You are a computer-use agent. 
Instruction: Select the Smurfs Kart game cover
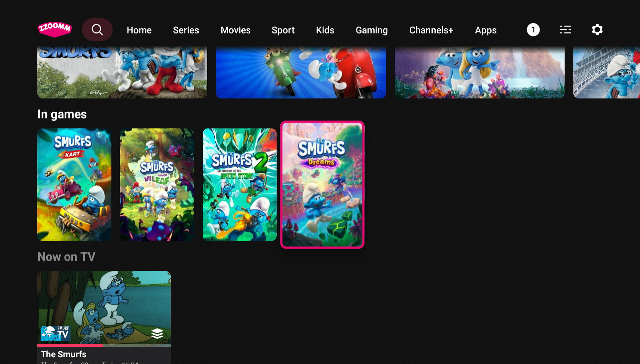[x=74, y=185]
